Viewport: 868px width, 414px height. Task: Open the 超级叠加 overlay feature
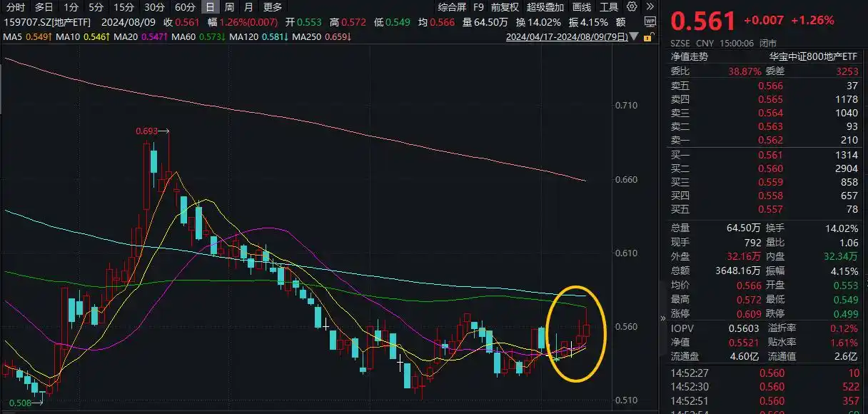coord(544,6)
